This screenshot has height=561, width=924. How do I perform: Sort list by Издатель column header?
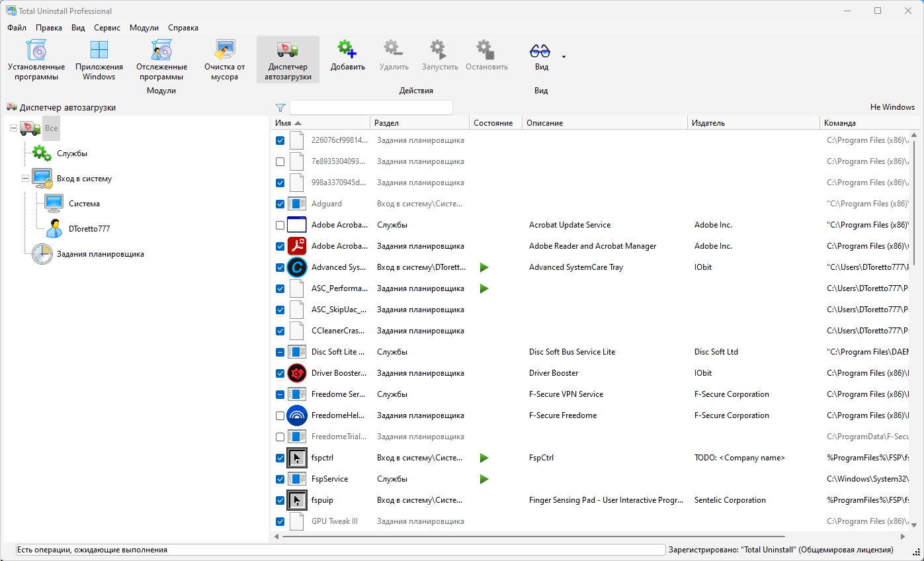(753, 123)
